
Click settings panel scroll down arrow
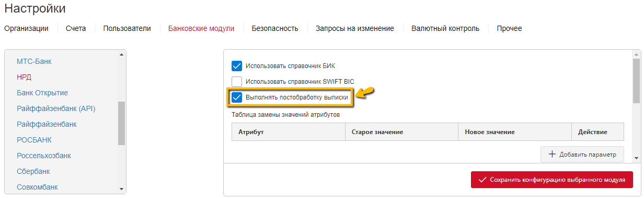tap(636, 158)
